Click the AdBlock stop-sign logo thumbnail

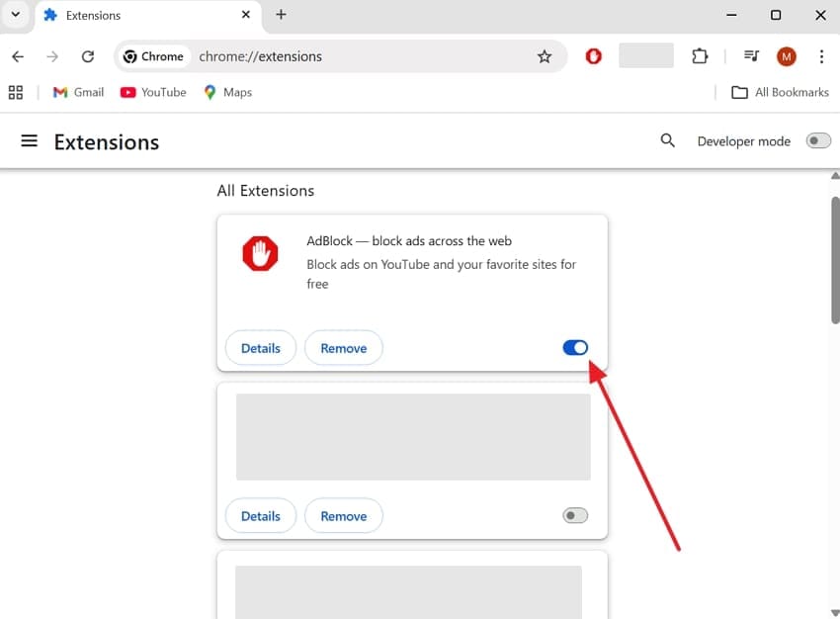click(x=259, y=253)
